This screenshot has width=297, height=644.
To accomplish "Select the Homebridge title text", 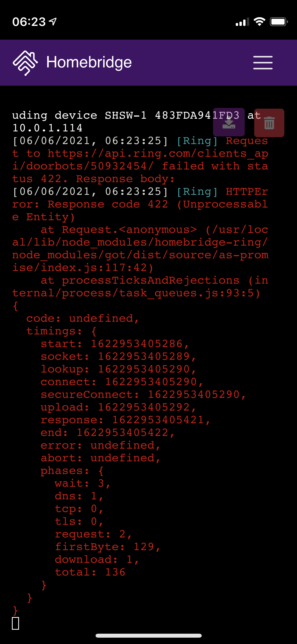I will pyautogui.click(x=89, y=63).
